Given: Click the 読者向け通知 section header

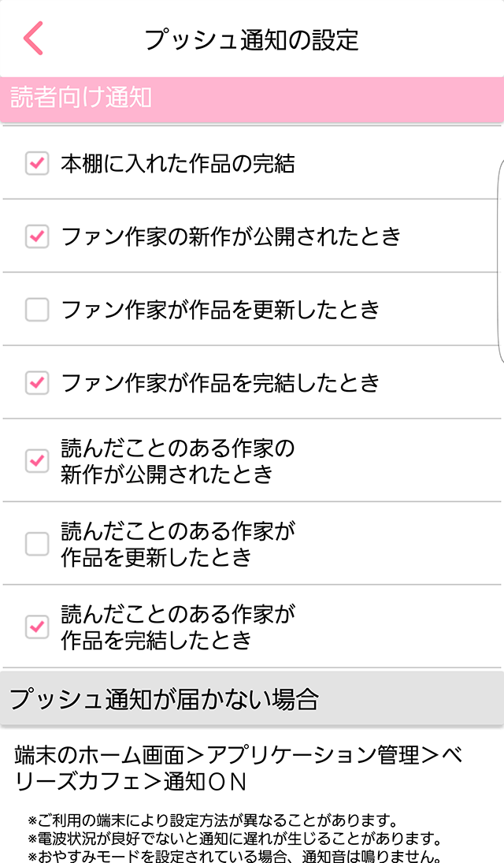Looking at the screenshot, I should 81,99.
